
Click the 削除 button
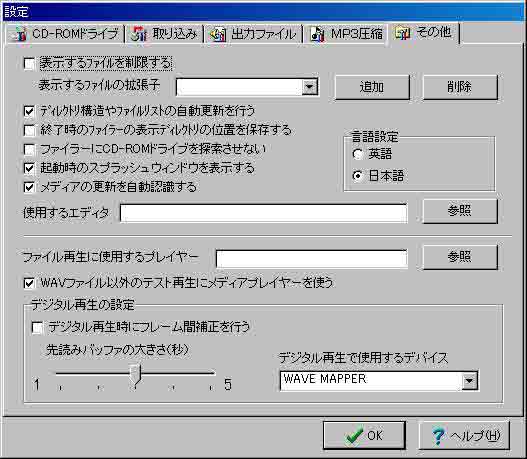click(460, 87)
